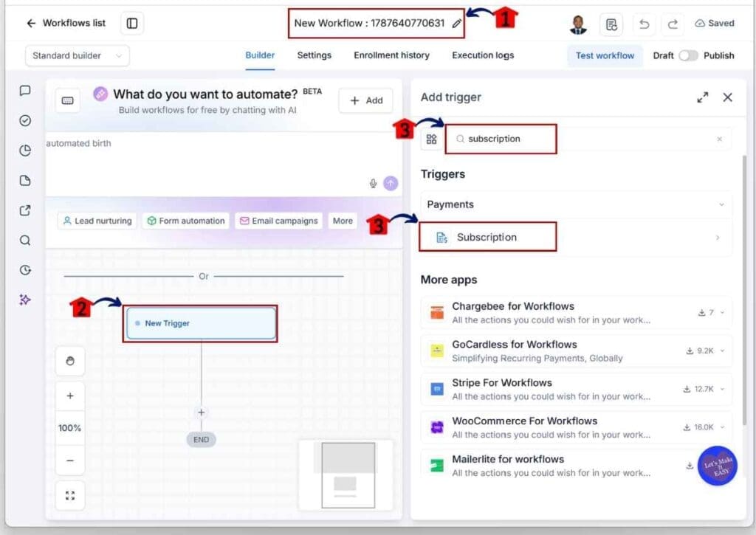The image size is (756, 535).
Task: Click the More suggestions chip
Action: pyautogui.click(x=343, y=221)
